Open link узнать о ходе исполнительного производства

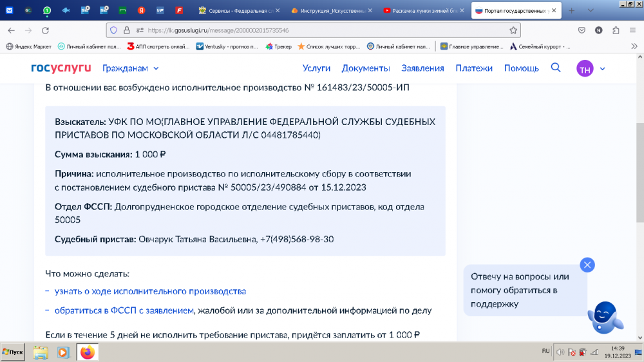[150, 291]
